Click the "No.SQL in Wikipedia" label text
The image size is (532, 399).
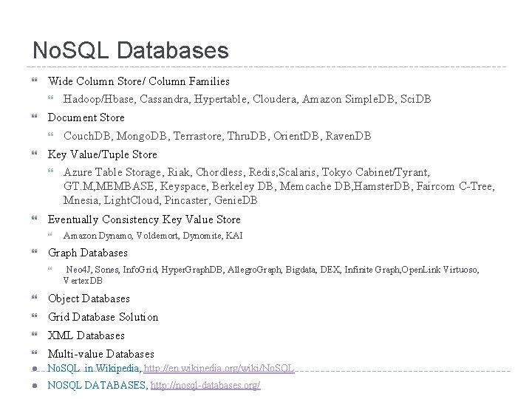pos(94,368)
